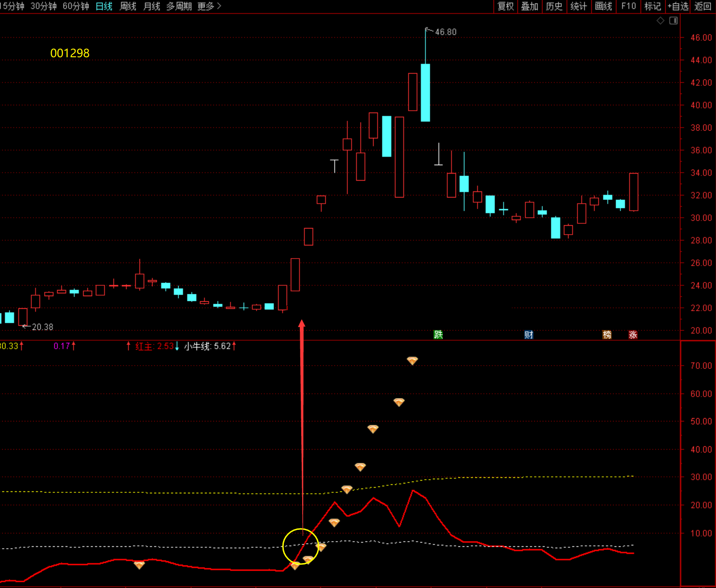Open F10 company info

pyautogui.click(x=628, y=6)
